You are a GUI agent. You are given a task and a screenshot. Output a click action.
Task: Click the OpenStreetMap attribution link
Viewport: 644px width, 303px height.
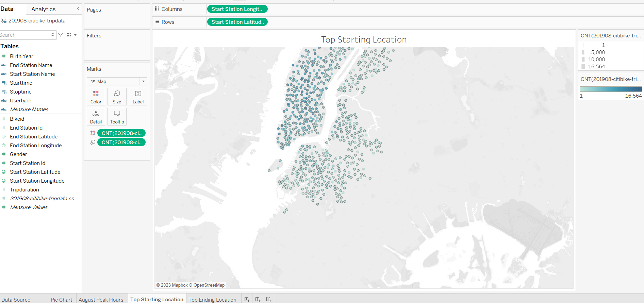[x=207, y=285]
